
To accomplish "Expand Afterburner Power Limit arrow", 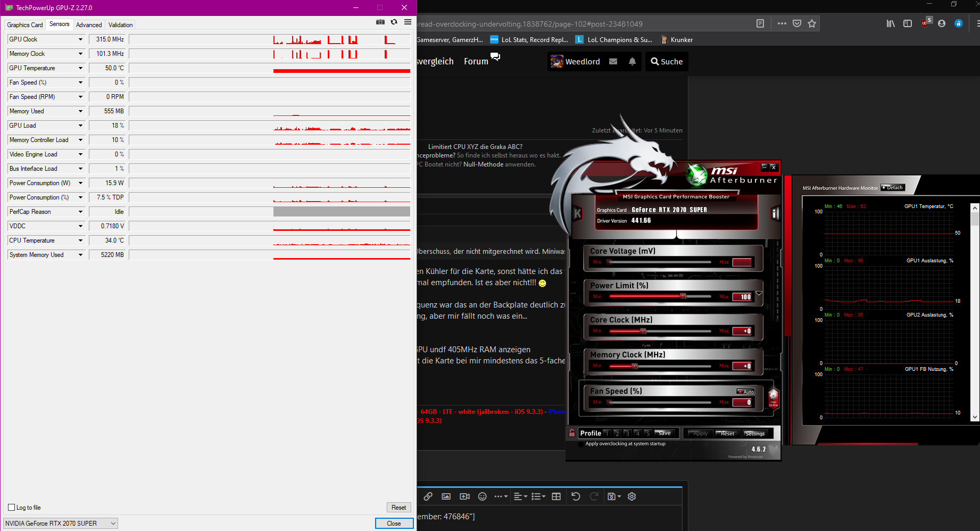I will click(759, 293).
